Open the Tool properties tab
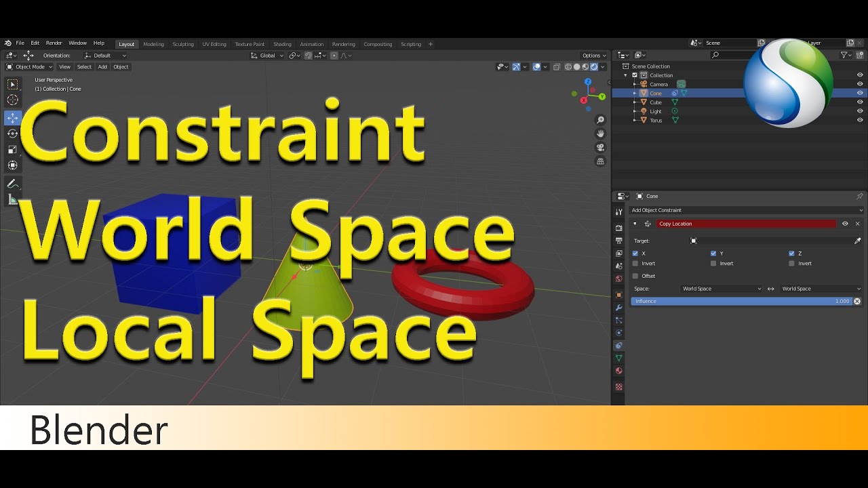868x488 pixels. click(618, 211)
